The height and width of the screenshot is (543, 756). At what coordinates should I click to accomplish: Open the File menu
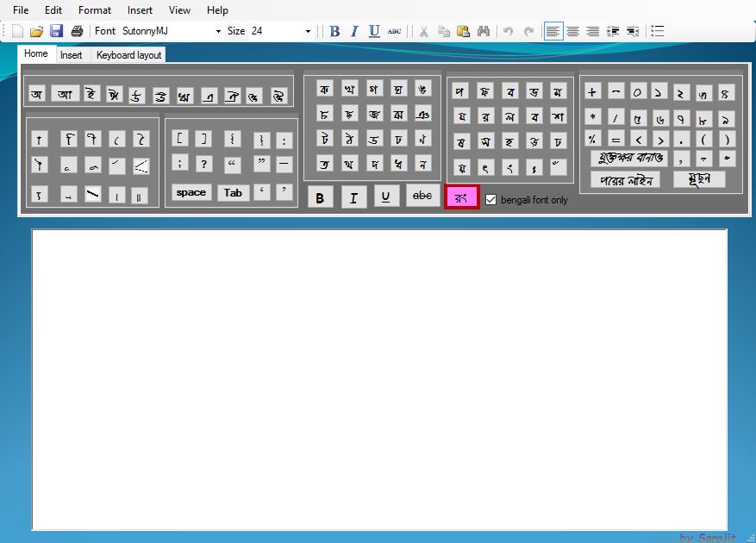click(x=21, y=10)
